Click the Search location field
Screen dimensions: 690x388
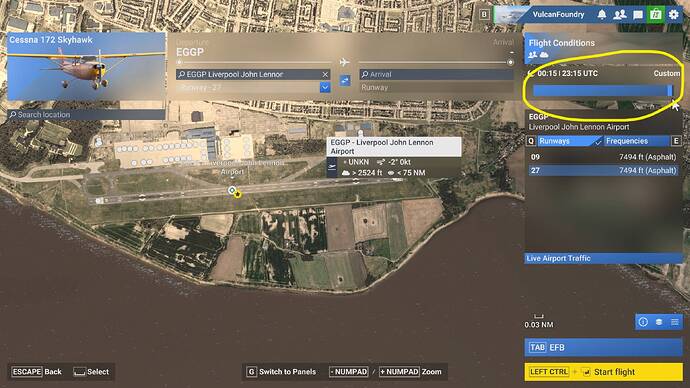(x=87, y=114)
